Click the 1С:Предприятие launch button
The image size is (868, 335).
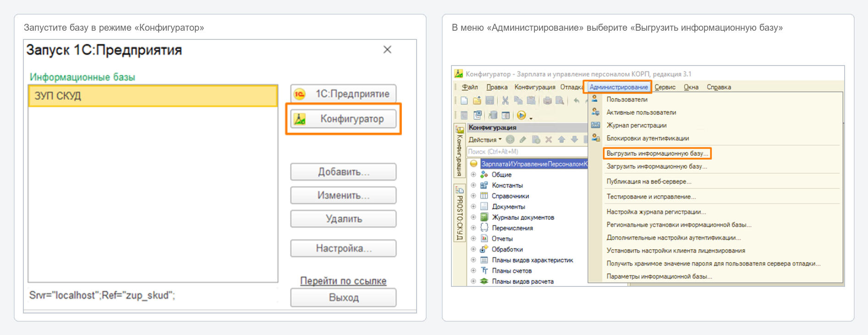click(x=343, y=93)
